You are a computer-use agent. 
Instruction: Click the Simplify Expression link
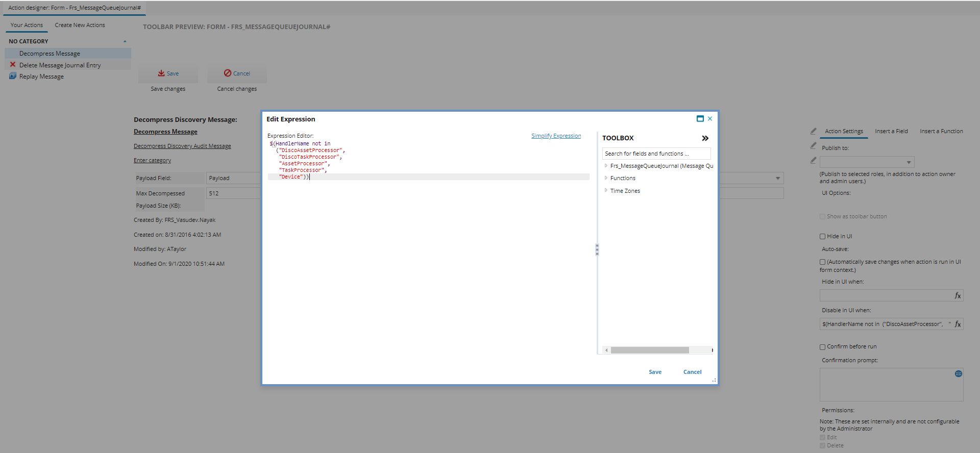click(556, 136)
